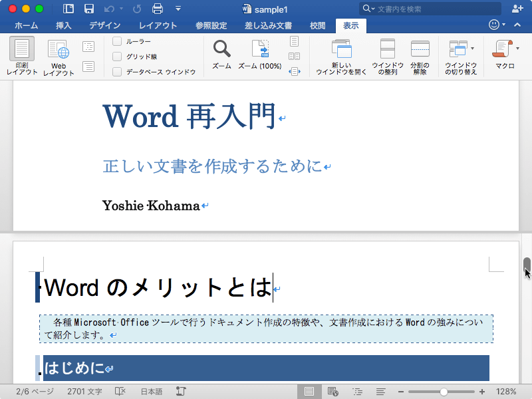Open the 校閲 tab
Screen dimensions: 532x399
point(318,25)
